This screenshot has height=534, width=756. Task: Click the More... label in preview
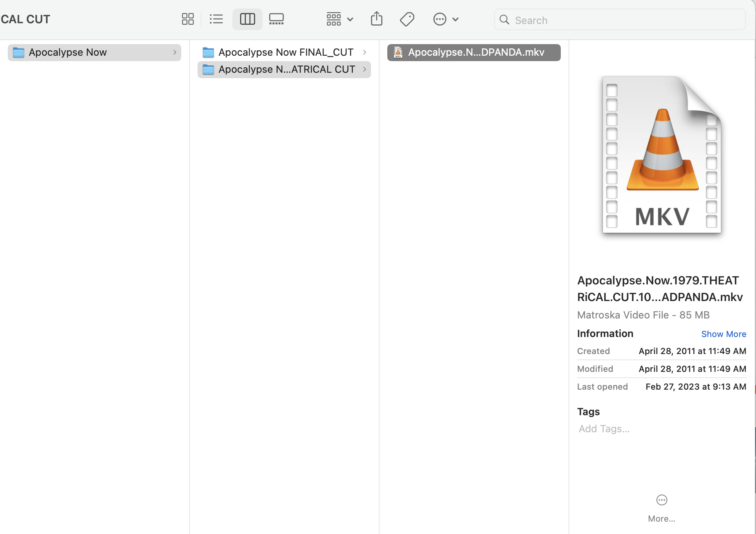point(661,519)
